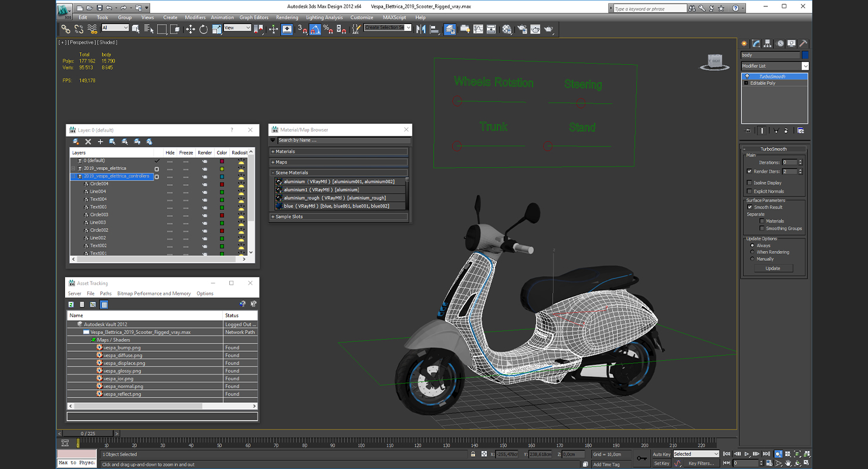Expand the 2019_vespa_elettrica layer
Image resolution: width=868 pixels, height=469 pixels.
click(73, 168)
